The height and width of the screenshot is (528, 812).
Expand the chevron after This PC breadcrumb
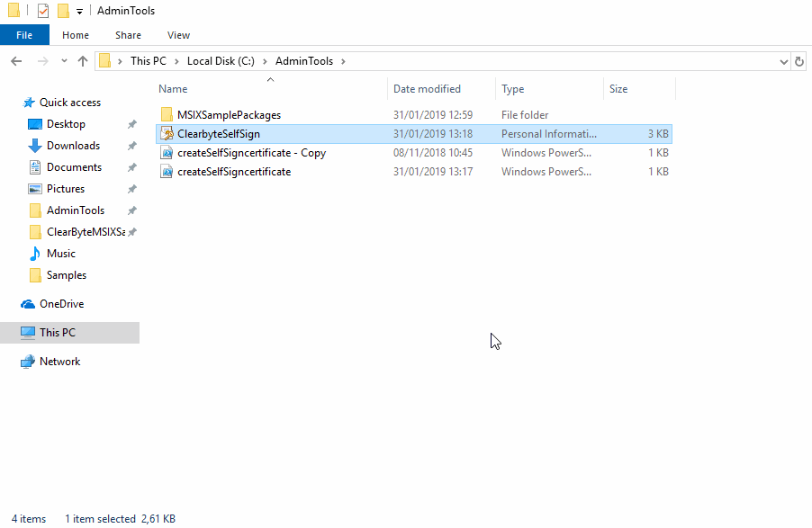pos(176,61)
